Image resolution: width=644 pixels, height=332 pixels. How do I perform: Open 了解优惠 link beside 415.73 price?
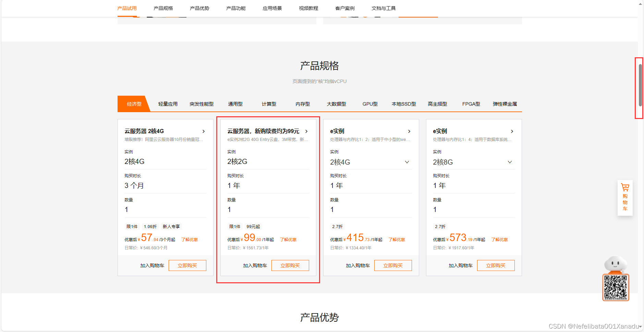pyautogui.click(x=397, y=240)
